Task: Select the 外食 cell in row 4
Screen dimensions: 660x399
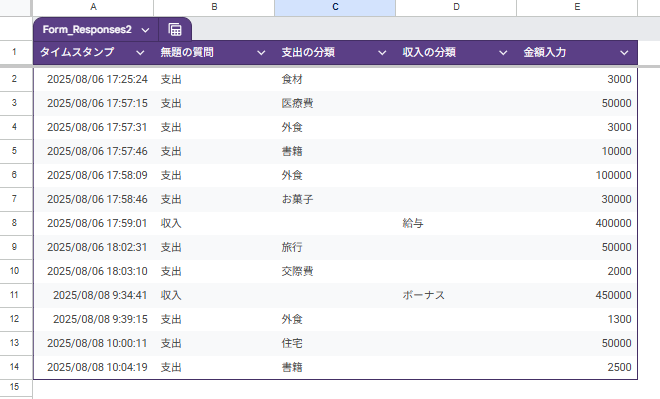Action: click(335, 127)
